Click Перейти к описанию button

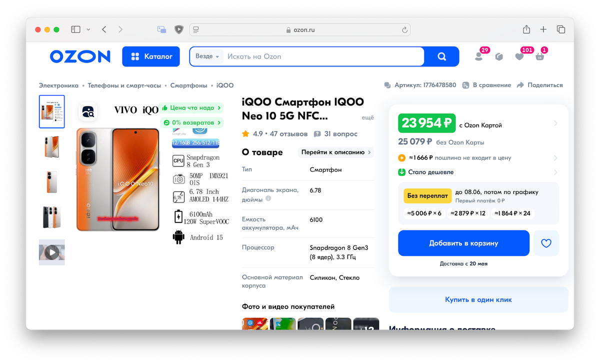[x=336, y=152]
